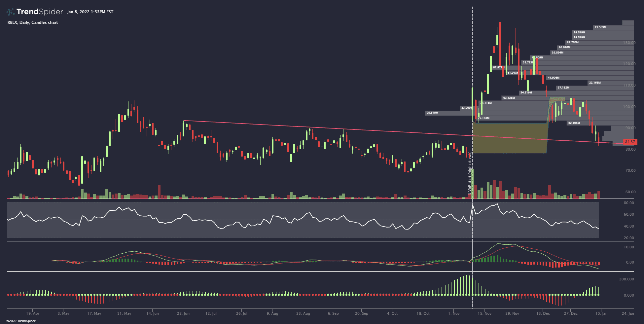This screenshot has width=644, height=324.
Task: Click the 10. Jan date axis label
Action: 601,313
